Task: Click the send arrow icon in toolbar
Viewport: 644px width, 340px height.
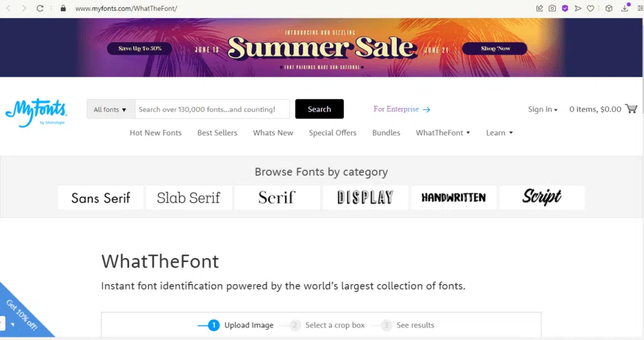Action: click(578, 9)
